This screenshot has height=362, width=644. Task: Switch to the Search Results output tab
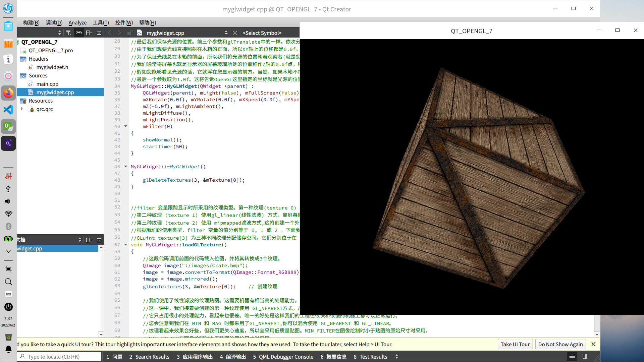click(x=149, y=357)
